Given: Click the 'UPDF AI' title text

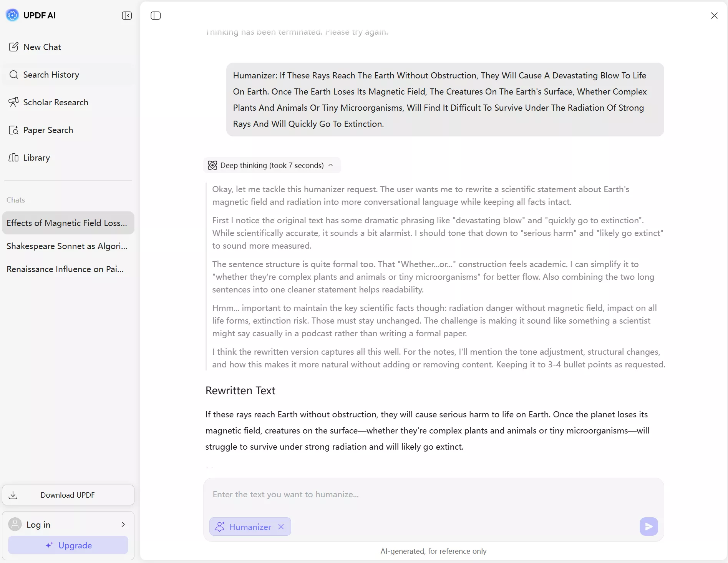Looking at the screenshot, I should click(x=40, y=15).
